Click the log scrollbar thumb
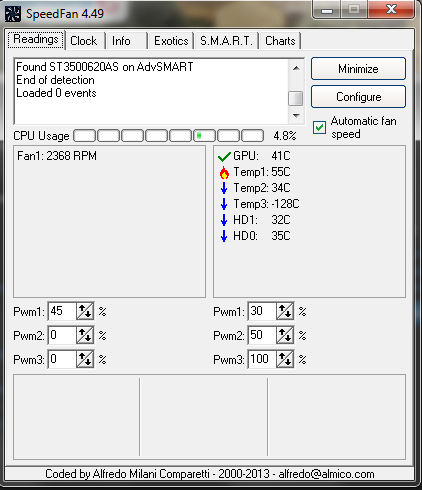Viewport: 422px width, 490px height. (x=296, y=99)
